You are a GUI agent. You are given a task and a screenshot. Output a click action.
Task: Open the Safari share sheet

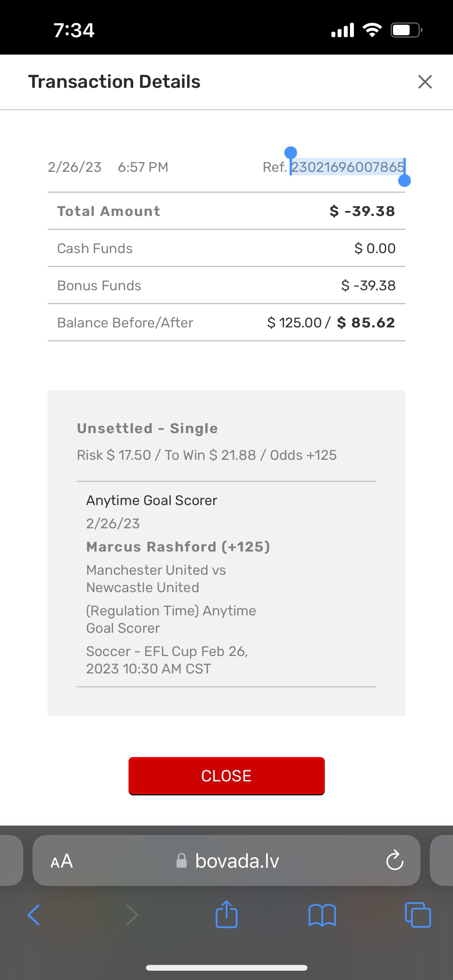coord(226,914)
